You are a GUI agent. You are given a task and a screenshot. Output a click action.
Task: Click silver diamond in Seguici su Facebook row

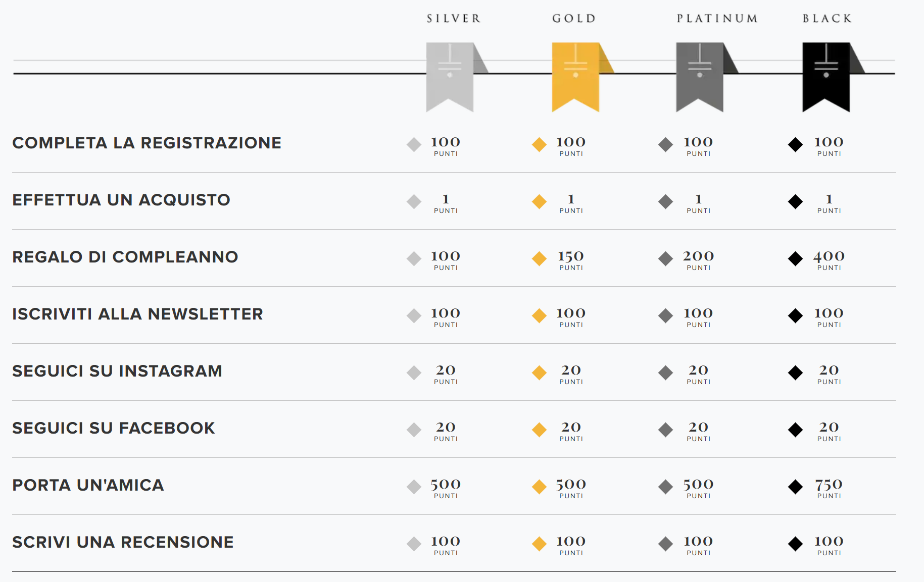coord(414,430)
